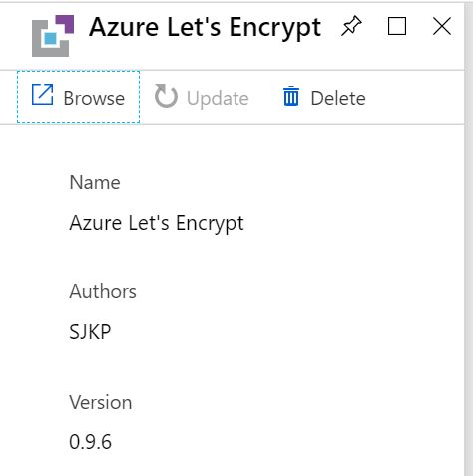473x476 pixels.
Task: Open the extension via the Browse label
Action: (94, 98)
